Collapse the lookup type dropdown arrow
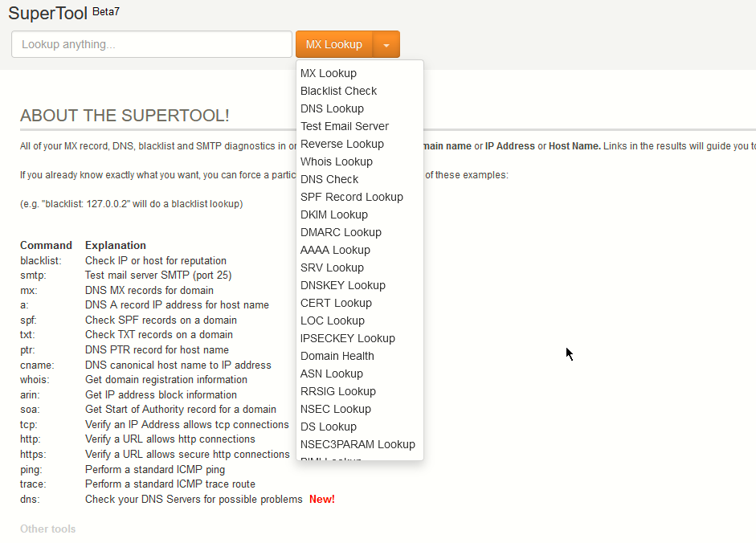756x543 pixels. [x=386, y=45]
